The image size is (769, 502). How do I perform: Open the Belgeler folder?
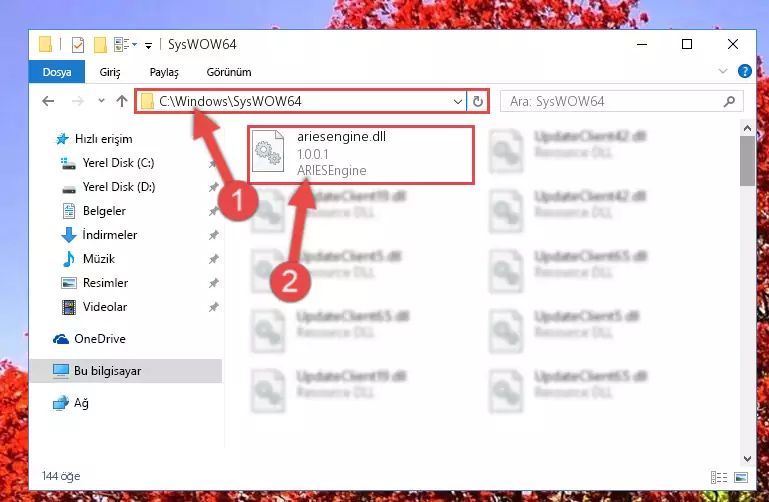tap(104, 211)
